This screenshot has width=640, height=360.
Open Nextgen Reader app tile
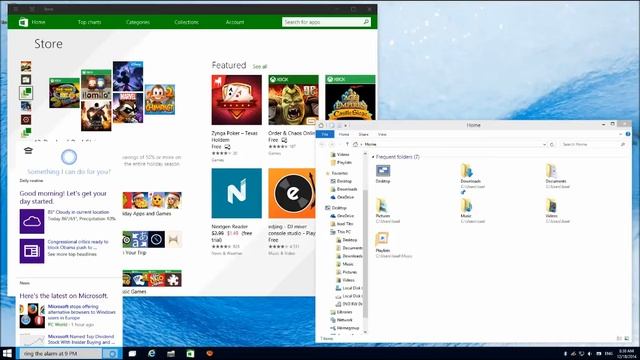[x=237, y=193]
